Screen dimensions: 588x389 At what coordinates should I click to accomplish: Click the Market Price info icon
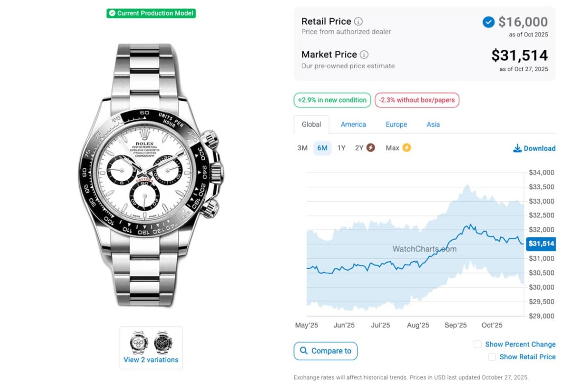click(x=364, y=55)
